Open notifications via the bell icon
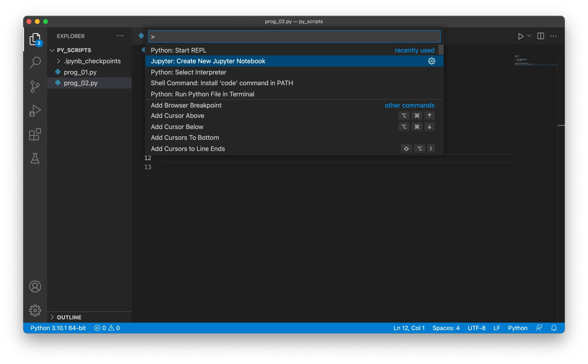Screen dimensions: 588x364 (554, 328)
